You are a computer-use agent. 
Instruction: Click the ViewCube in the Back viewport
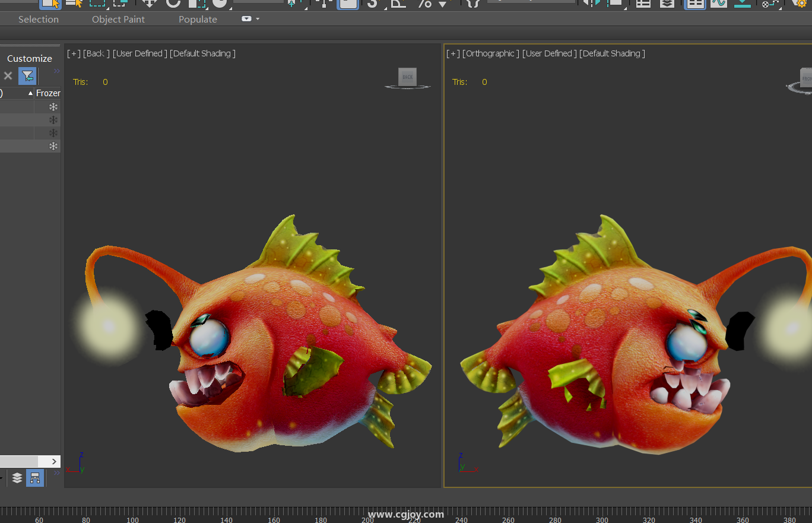click(x=407, y=77)
